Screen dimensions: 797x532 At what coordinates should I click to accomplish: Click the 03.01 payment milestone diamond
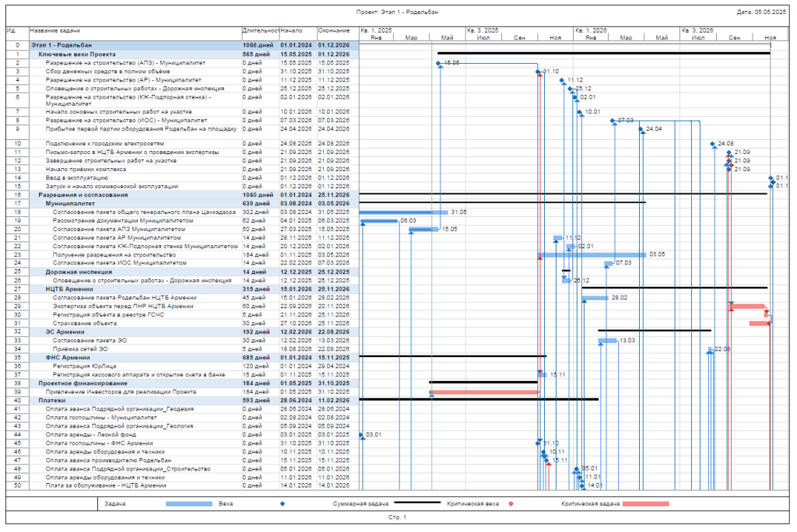tap(361, 434)
